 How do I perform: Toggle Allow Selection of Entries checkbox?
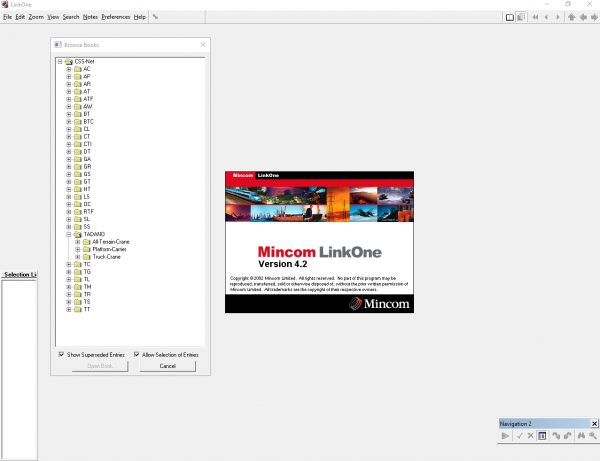click(x=136, y=355)
